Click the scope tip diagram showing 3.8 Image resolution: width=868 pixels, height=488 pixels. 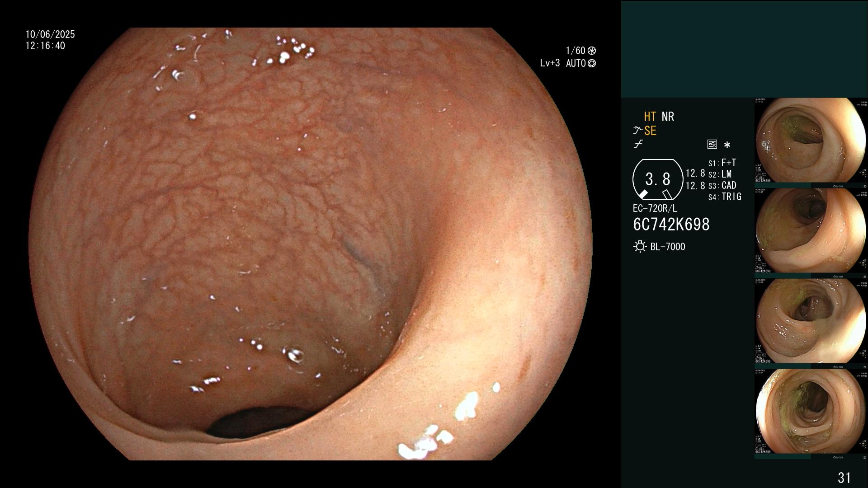tap(658, 179)
